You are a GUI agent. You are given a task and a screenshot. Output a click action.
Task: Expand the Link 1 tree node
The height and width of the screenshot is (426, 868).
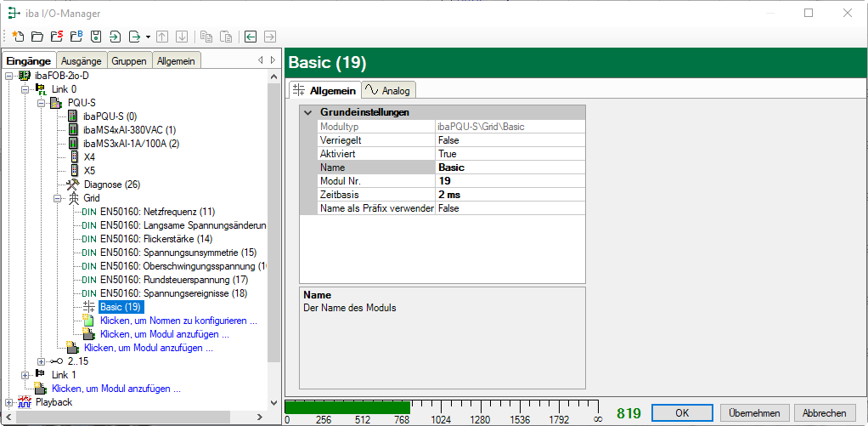[25, 375]
